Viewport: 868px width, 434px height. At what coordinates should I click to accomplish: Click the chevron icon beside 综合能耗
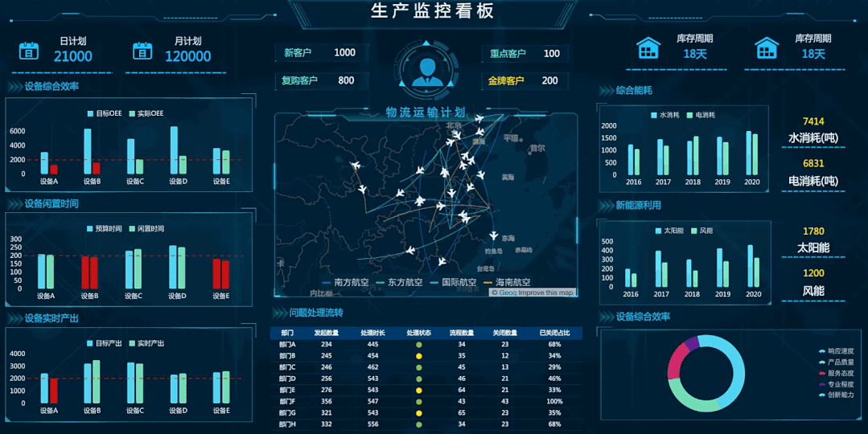[607, 91]
